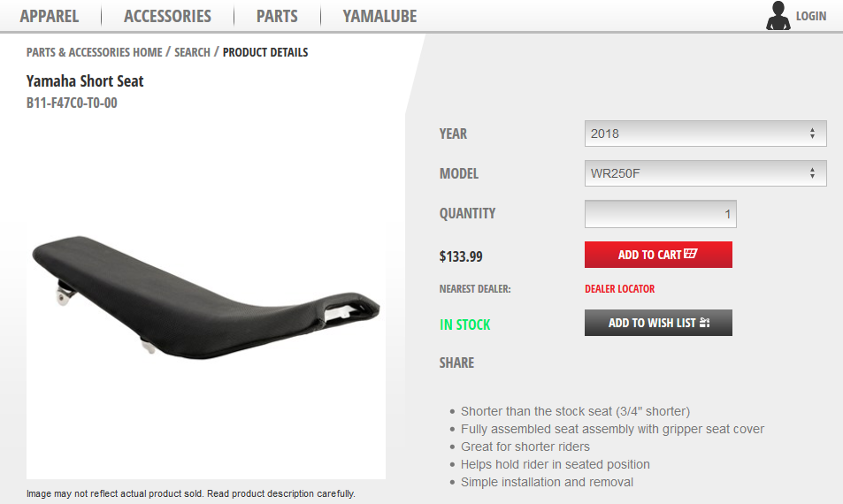The height and width of the screenshot is (504, 843).
Task: Click the wish list icon on the dark button
Action: coord(704,323)
